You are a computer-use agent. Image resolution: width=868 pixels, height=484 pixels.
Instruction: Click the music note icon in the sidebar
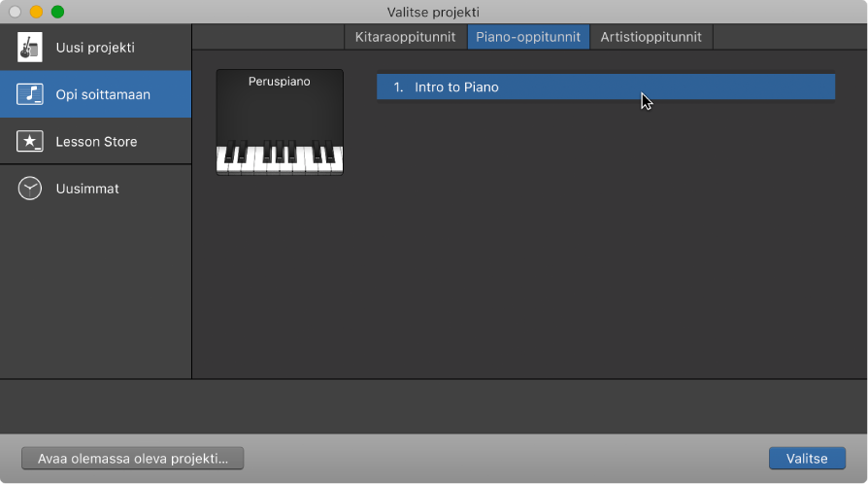[x=30, y=94]
